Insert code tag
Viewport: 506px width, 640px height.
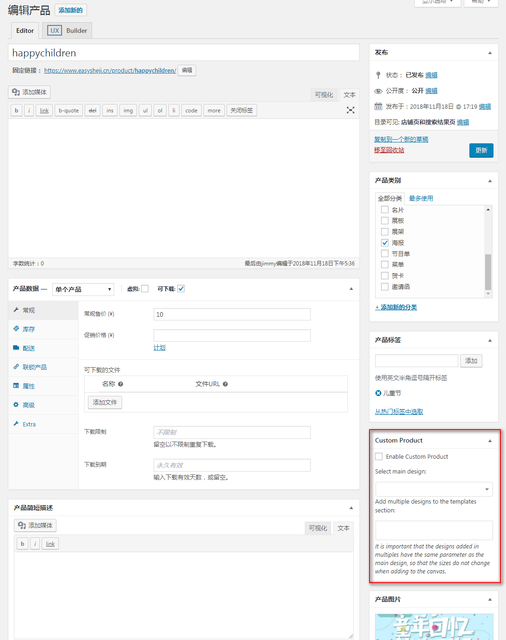click(x=191, y=111)
